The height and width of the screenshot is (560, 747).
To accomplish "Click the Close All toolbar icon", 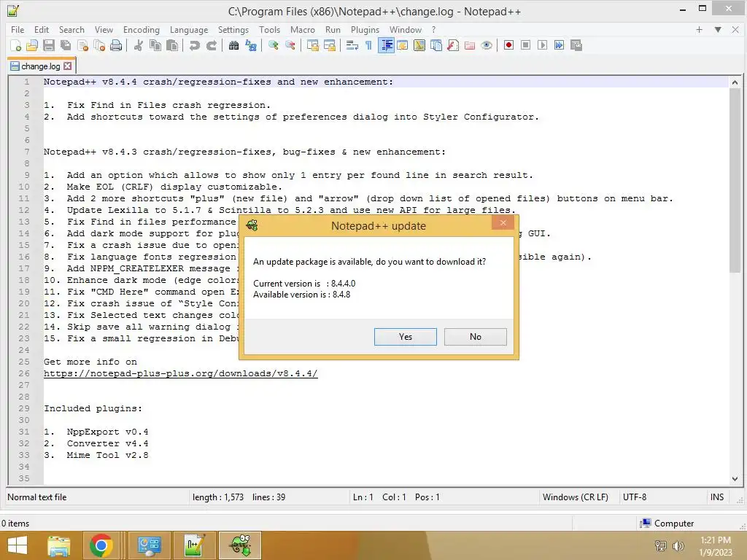I will 99,45.
